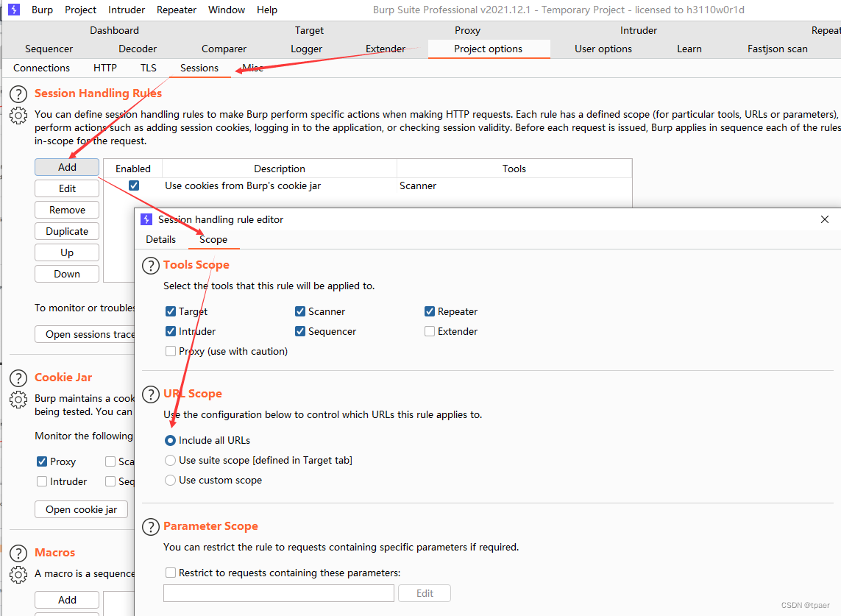This screenshot has width=841, height=616.
Task: Switch to Scope tab in rule editor
Action: (x=213, y=239)
